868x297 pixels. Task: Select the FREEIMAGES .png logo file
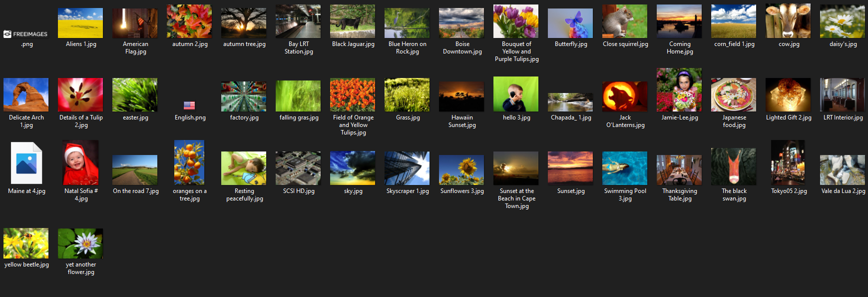26,34
